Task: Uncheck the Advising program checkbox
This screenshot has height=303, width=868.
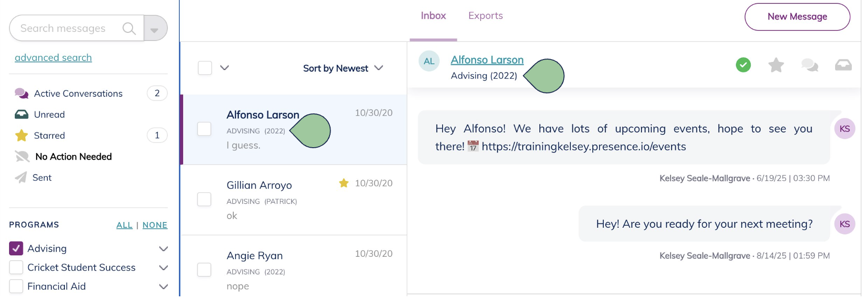Action: pyautogui.click(x=16, y=248)
